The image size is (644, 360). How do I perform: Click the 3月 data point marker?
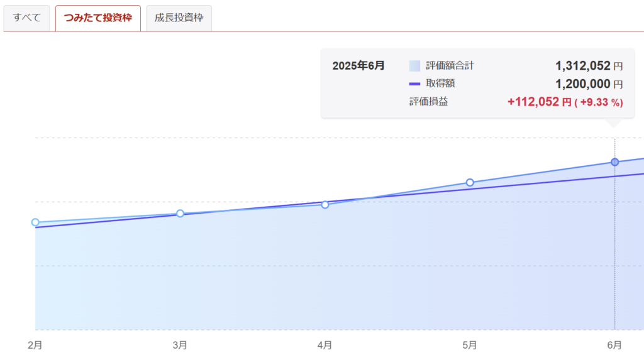click(180, 214)
